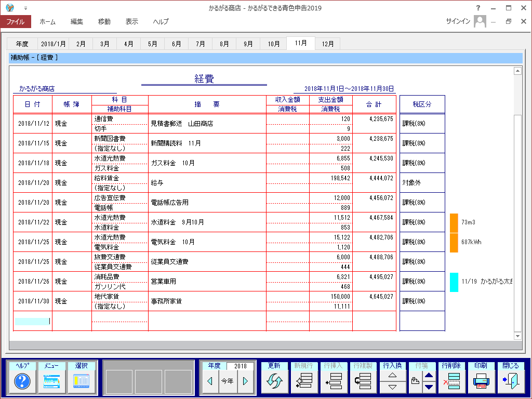Switch to the 2018/1月 tab
532x399 pixels.
tap(54, 44)
